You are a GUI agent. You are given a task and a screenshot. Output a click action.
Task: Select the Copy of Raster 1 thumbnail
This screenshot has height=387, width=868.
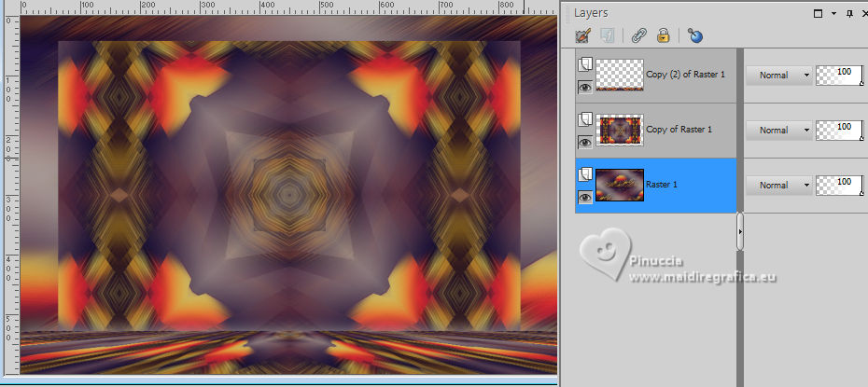[620, 130]
